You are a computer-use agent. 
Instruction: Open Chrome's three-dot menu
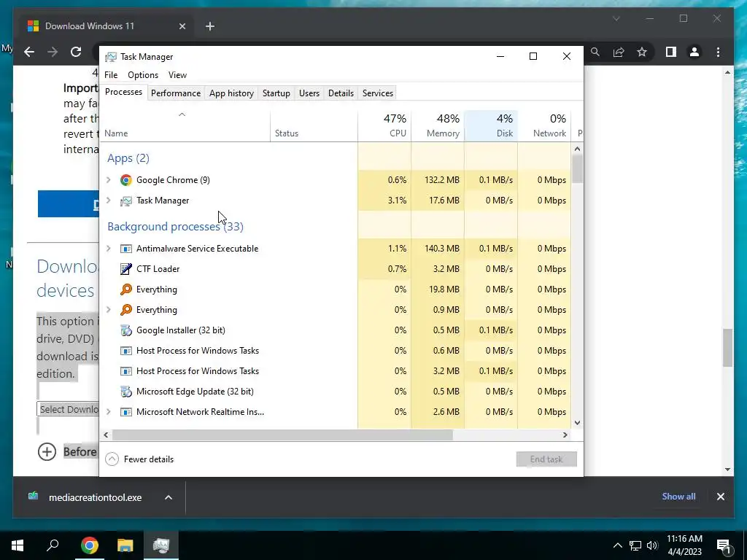pyautogui.click(x=718, y=52)
